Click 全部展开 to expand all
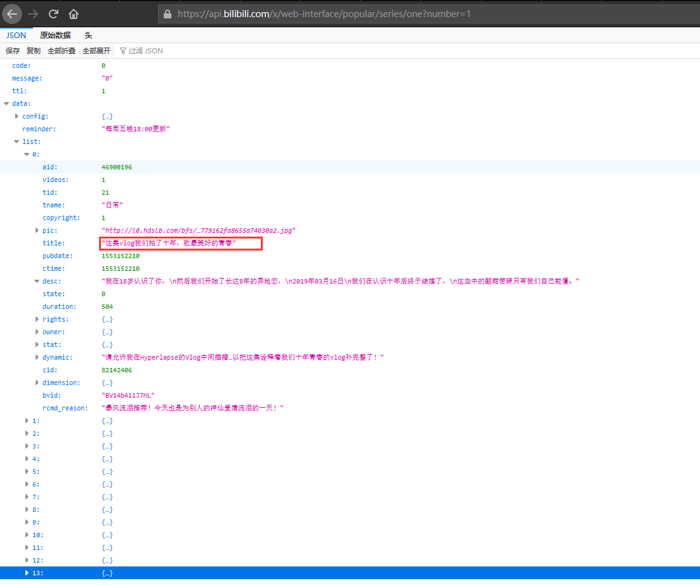Viewport: 700px width, 588px height. pos(96,51)
